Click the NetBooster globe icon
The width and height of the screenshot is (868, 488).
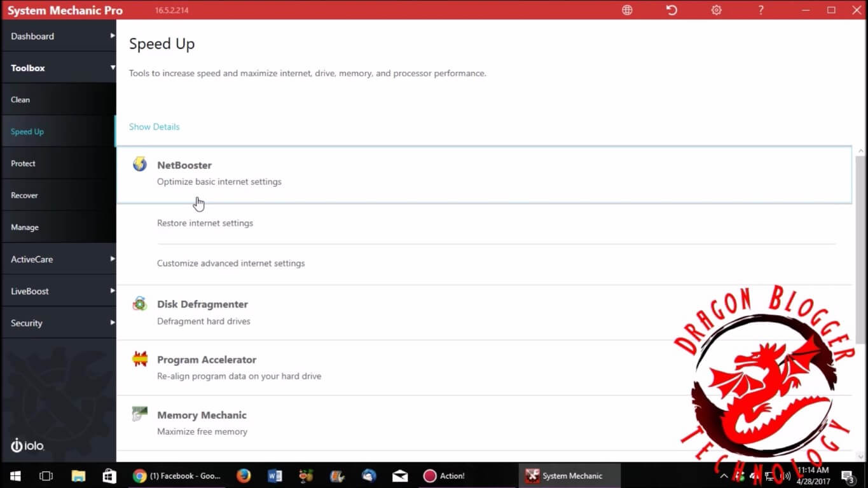[x=140, y=165]
